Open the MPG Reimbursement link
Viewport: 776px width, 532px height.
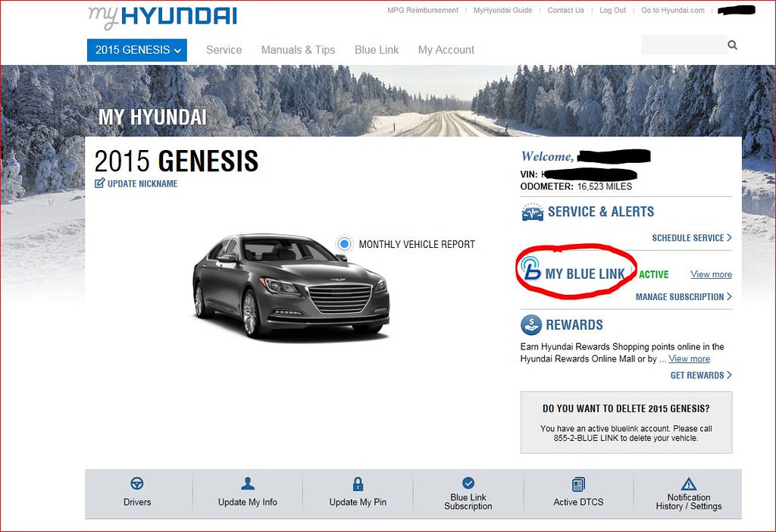coord(423,11)
